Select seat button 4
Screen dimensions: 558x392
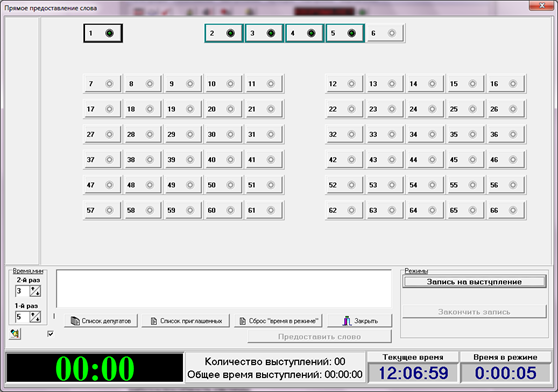tap(305, 33)
